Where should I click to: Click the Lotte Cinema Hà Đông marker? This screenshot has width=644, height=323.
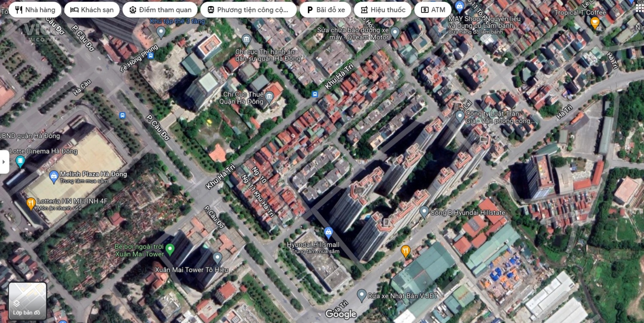[20, 161]
